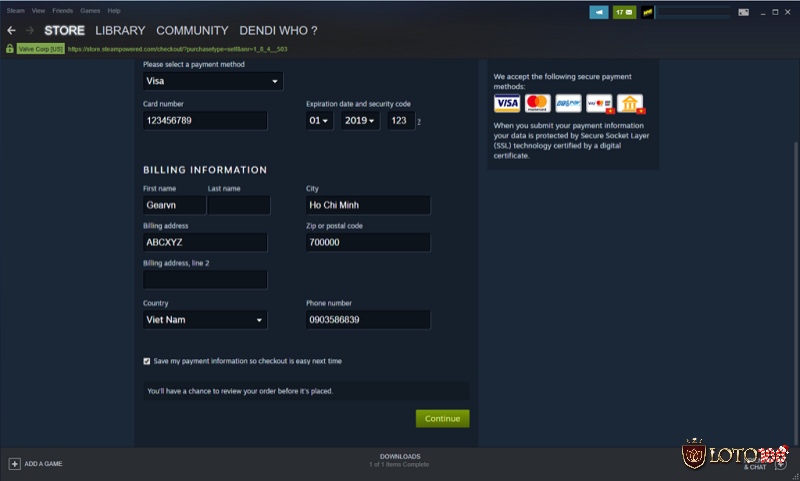The height and width of the screenshot is (481, 800).
Task: Click the Vietnam cards payment logo
Action: [x=599, y=103]
